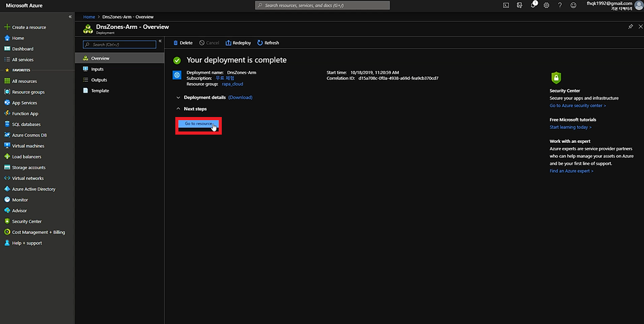Open directory and subscription filter icon

coord(520,5)
